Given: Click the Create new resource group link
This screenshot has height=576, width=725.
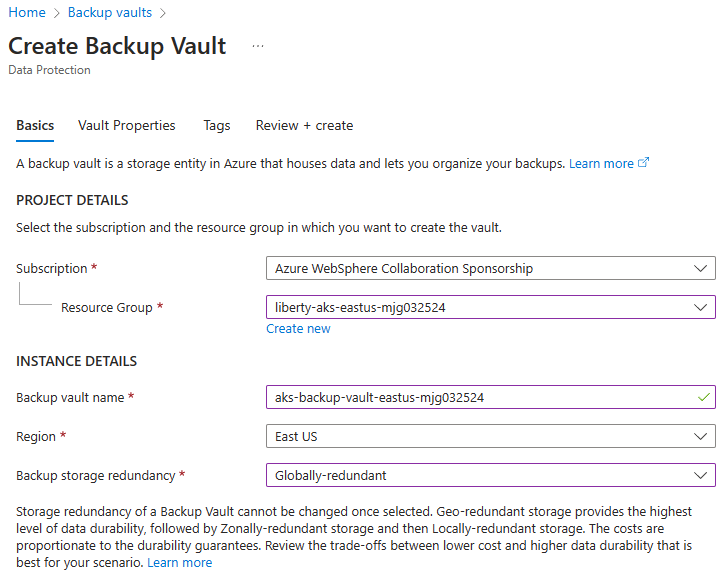Looking at the screenshot, I should 298,329.
